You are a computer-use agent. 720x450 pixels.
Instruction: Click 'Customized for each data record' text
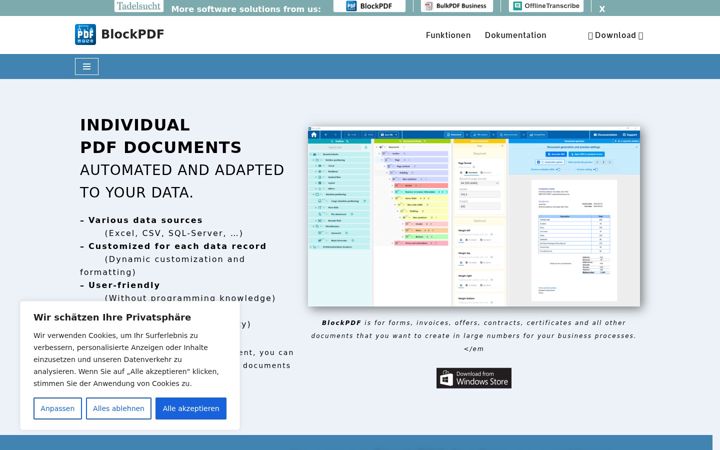pos(177,246)
